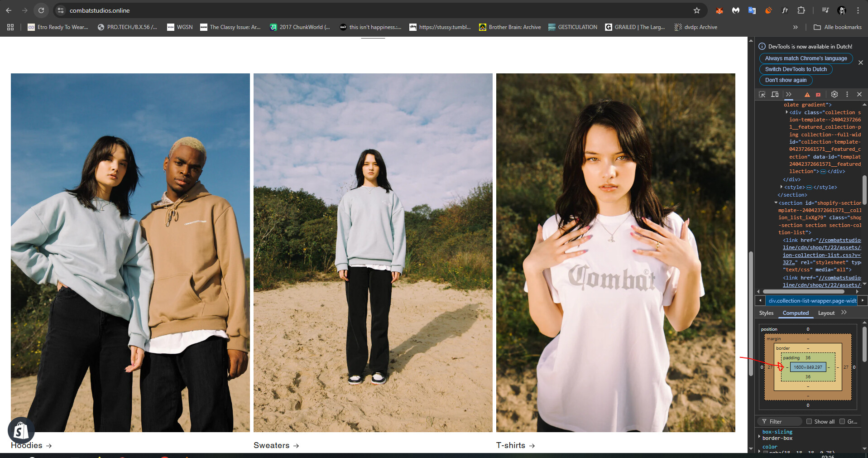View site information beside the URL
Viewport: 868px width, 458px height.
(61, 10)
